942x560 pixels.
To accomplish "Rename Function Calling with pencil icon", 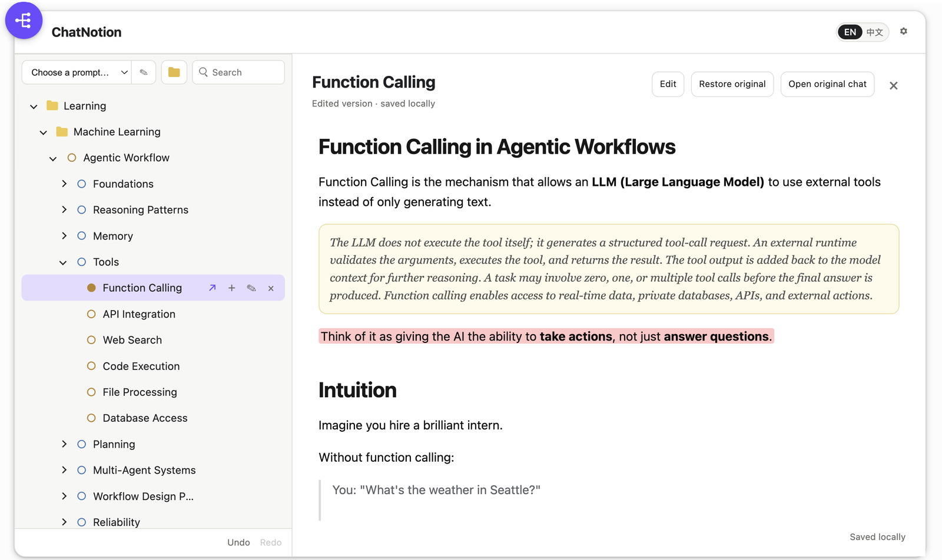I will (251, 288).
